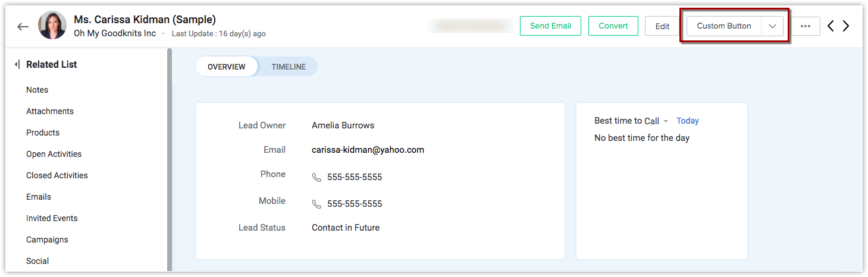
Task: Click the sidebar vertical scrollbar
Action: point(170,160)
